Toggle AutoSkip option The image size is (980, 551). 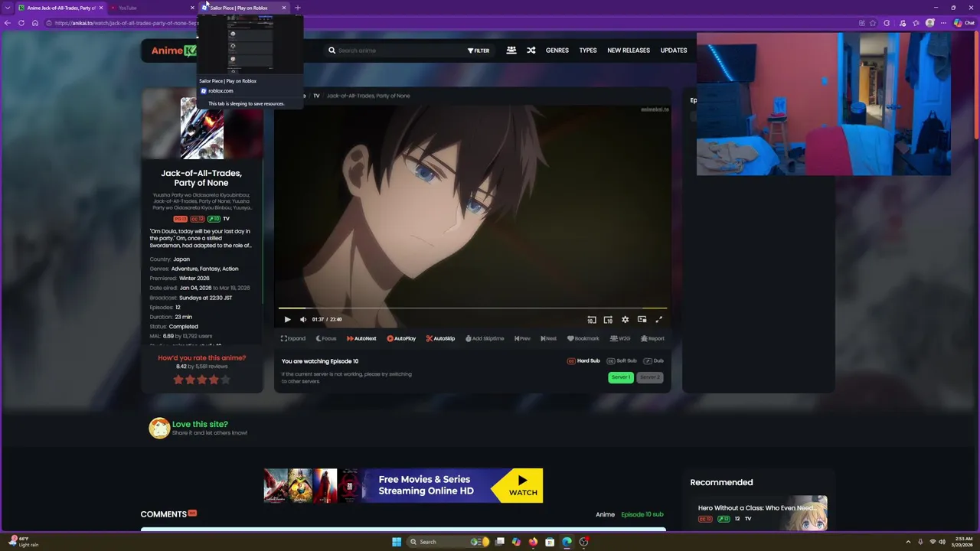[440, 338]
